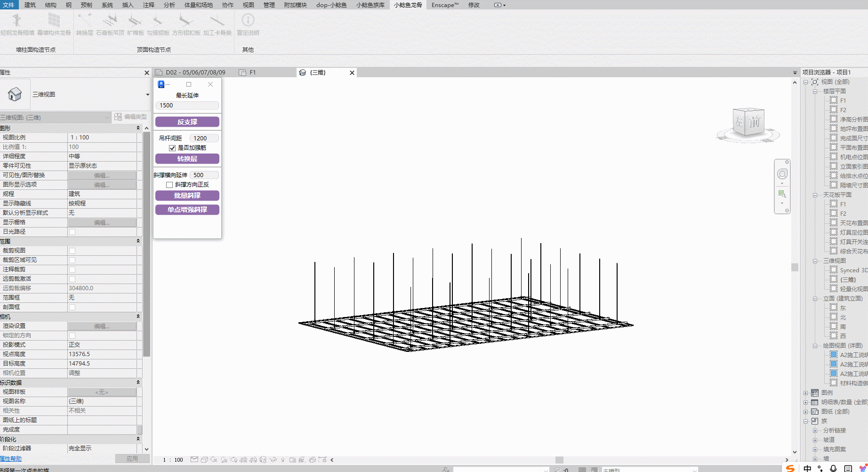The width and height of the screenshot is (868, 472).
Task: Uncheck the 是否加强筋 checkbox
Action: pos(172,148)
